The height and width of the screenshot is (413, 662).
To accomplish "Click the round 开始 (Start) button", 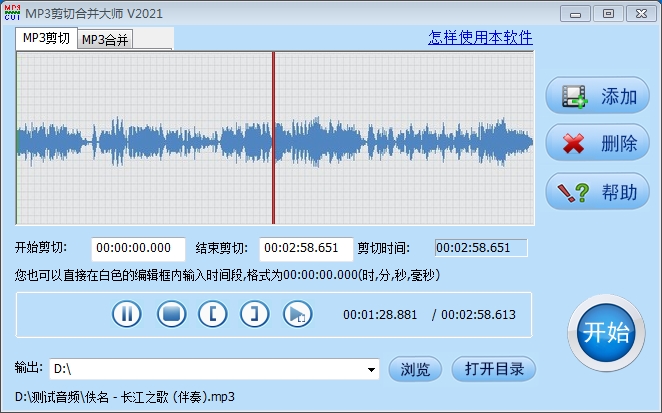I will click(606, 333).
